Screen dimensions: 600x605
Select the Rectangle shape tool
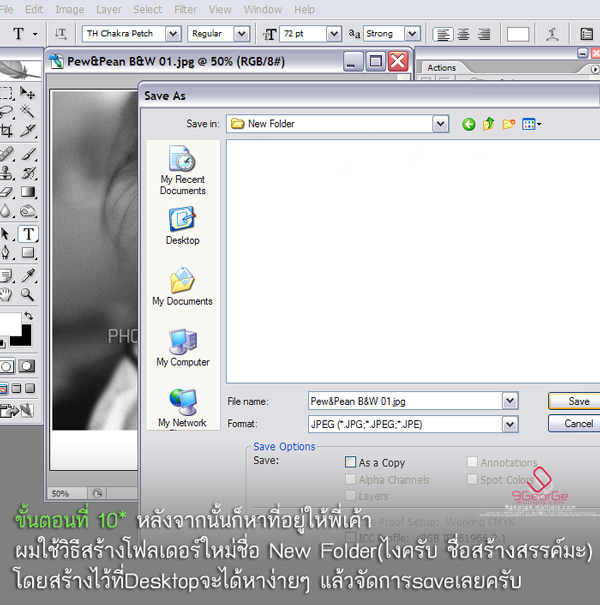(28, 253)
